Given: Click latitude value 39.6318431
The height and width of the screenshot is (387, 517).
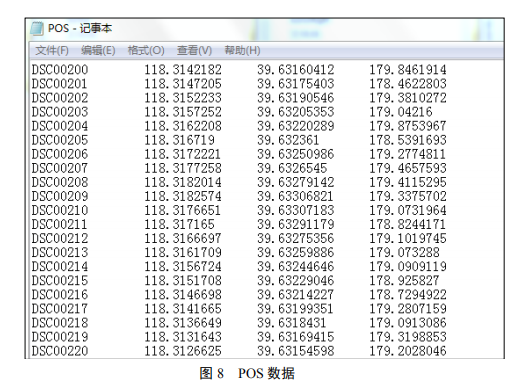Looking at the screenshot, I should (292, 323).
